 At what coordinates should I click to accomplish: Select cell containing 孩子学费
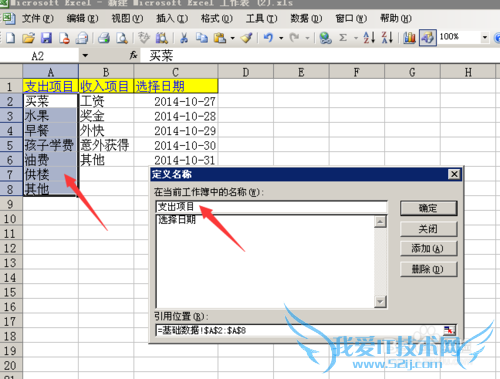click(51, 145)
